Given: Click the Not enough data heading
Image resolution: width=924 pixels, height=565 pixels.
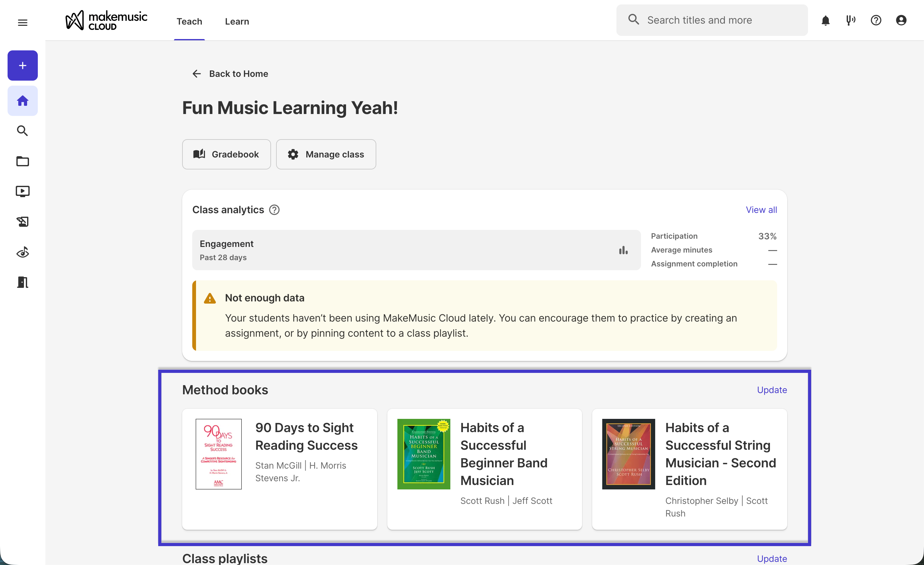Looking at the screenshot, I should click(265, 298).
